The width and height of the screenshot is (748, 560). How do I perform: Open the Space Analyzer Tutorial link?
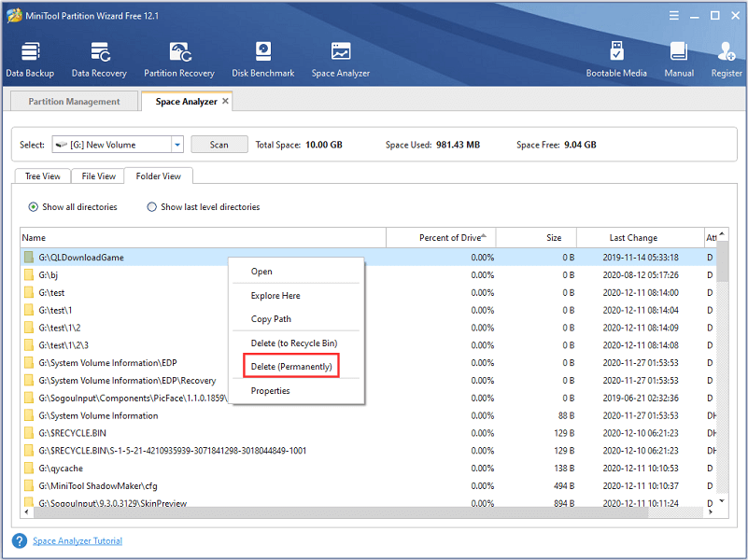click(x=78, y=541)
